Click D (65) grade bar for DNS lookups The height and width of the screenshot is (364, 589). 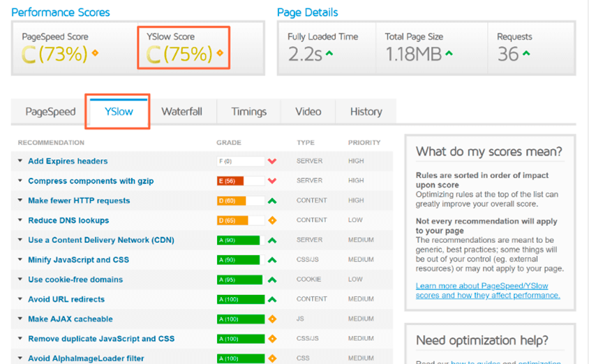pyautogui.click(x=240, y=220)
